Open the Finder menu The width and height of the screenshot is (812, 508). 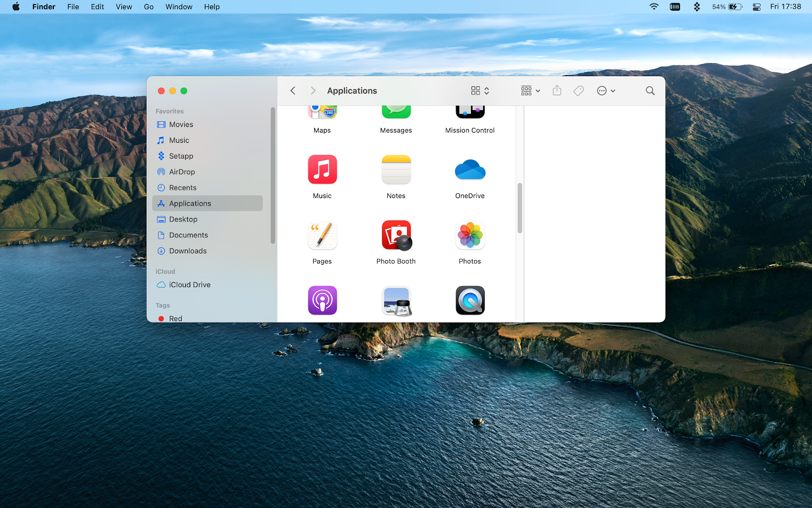click(44, 7)
